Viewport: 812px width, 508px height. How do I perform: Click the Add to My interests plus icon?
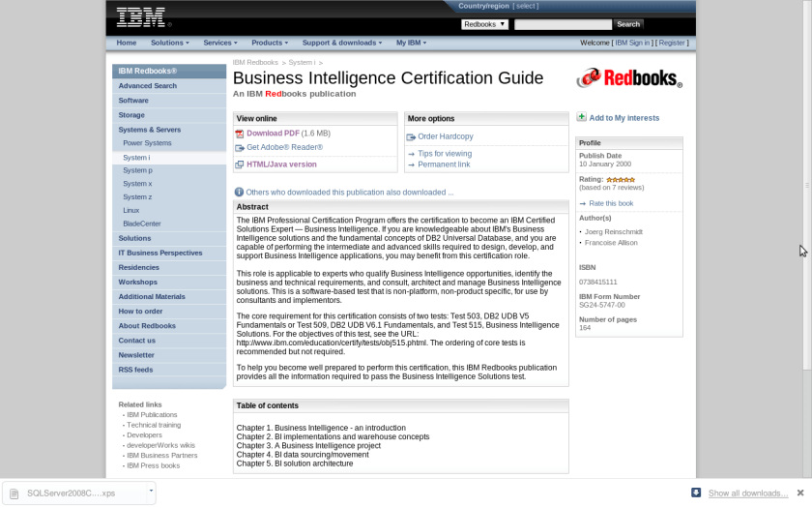pyautogui.click(x=582, y=117)
